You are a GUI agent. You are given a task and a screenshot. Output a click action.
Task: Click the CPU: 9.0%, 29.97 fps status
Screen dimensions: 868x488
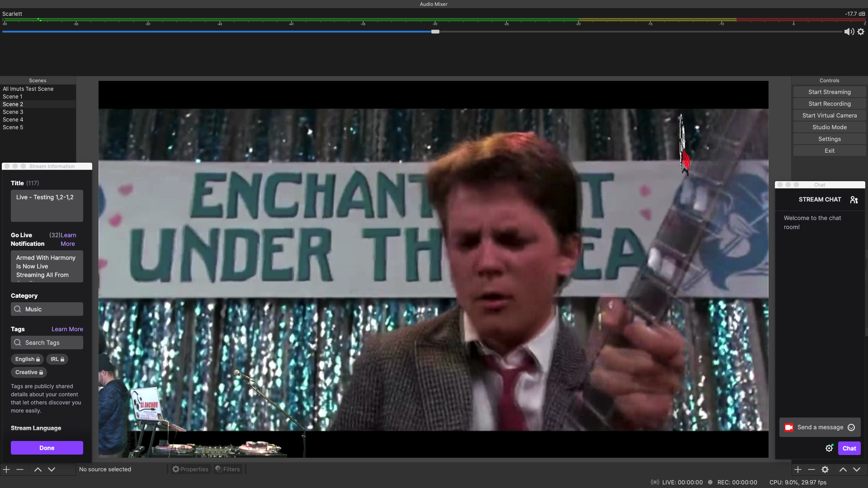(x=798, y=482)
